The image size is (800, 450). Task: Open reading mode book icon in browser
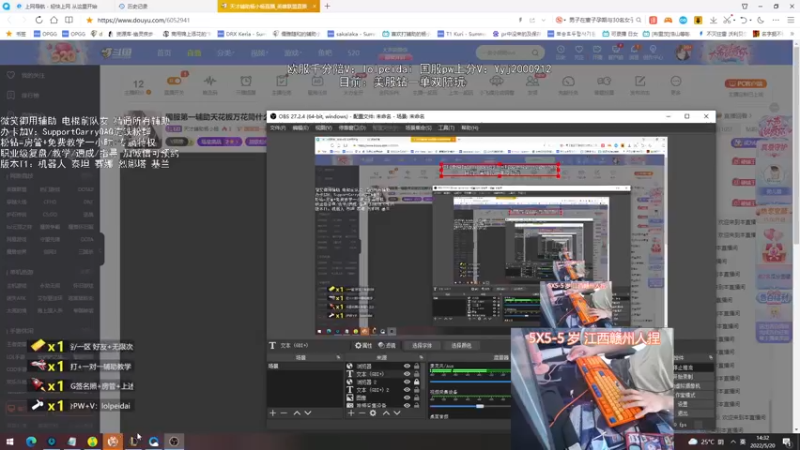(69, 20)
